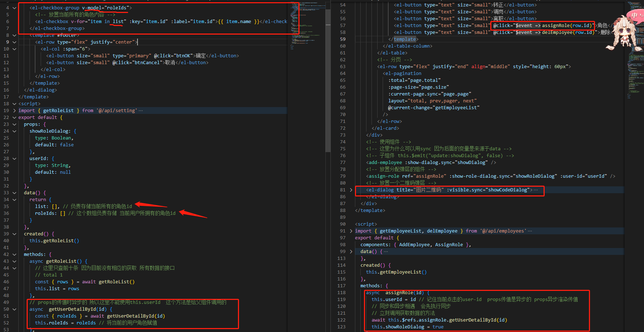Collapse the getUserDetailById fold on line 50
This screenshot has width=644, height=332.
(14, 309)
